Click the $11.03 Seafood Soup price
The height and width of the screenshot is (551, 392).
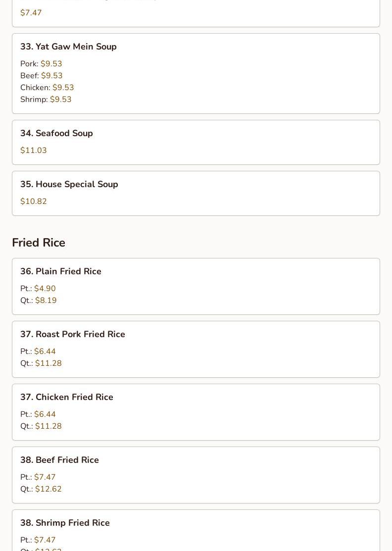[33, 150]
